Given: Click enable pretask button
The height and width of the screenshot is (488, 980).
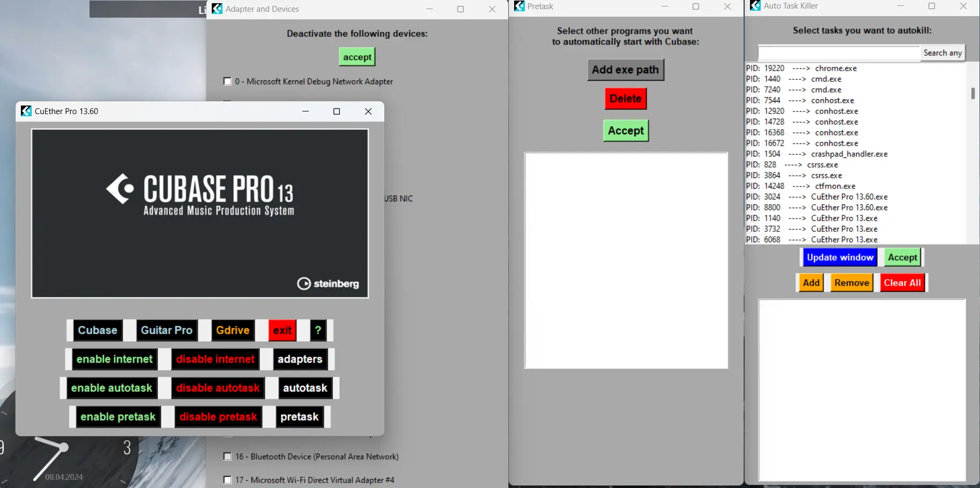Looking at the screenshot, I should click(118, 417).
